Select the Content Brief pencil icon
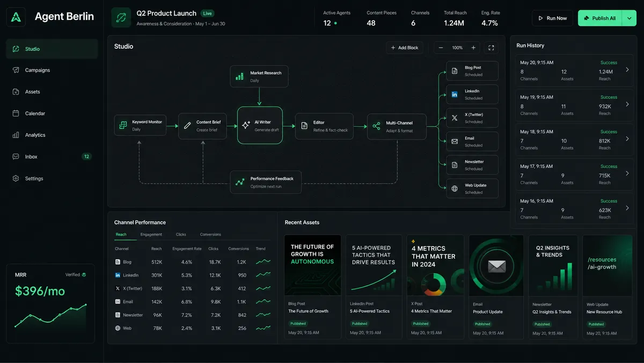The width and height of the screenshot is (644, 363). 187,125
